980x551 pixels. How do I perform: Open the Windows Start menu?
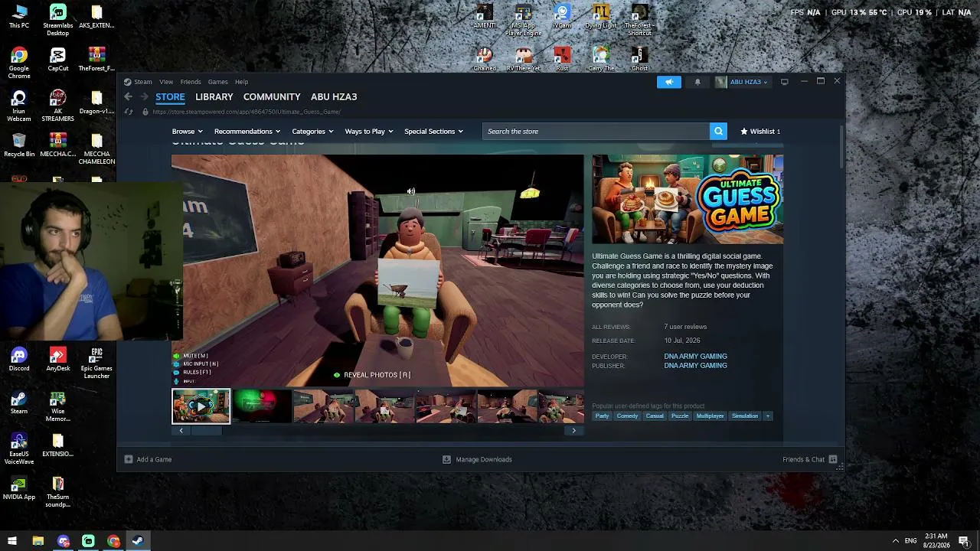click(11, 541)
